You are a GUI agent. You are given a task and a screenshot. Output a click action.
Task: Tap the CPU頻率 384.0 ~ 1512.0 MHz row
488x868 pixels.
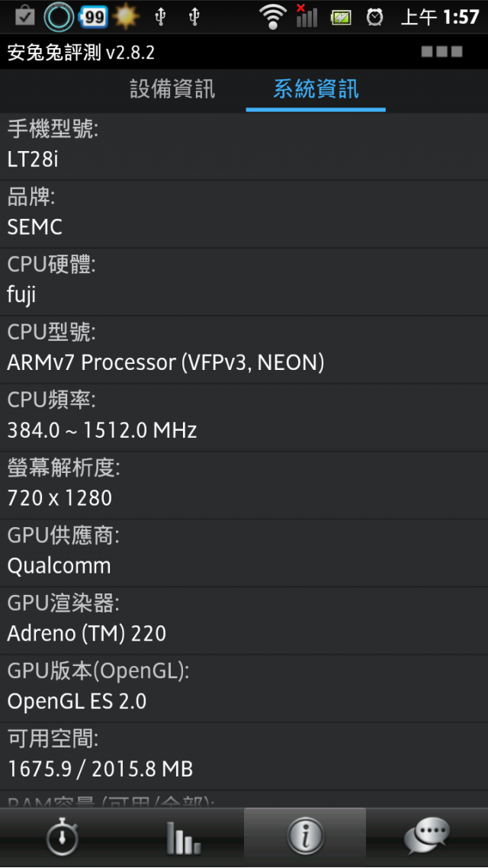point(244,417)
